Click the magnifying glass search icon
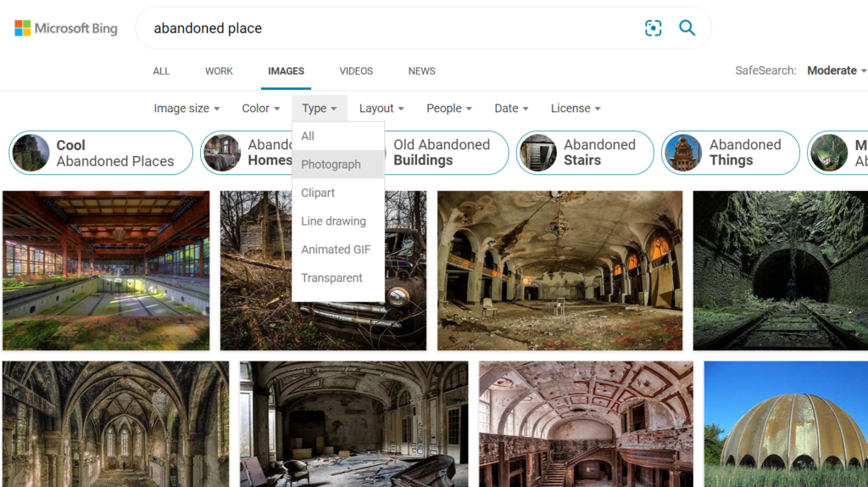868x487 pixels. tap(687, 29)
